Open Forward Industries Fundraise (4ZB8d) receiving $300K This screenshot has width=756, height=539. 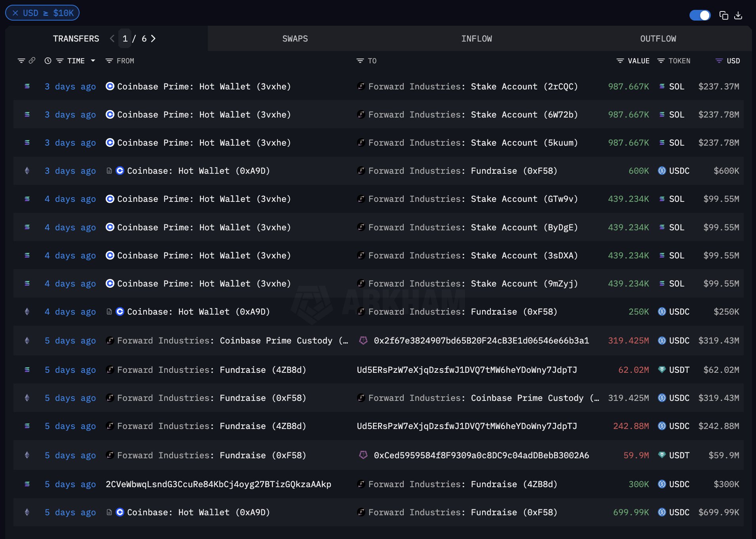tap(463, 484)
